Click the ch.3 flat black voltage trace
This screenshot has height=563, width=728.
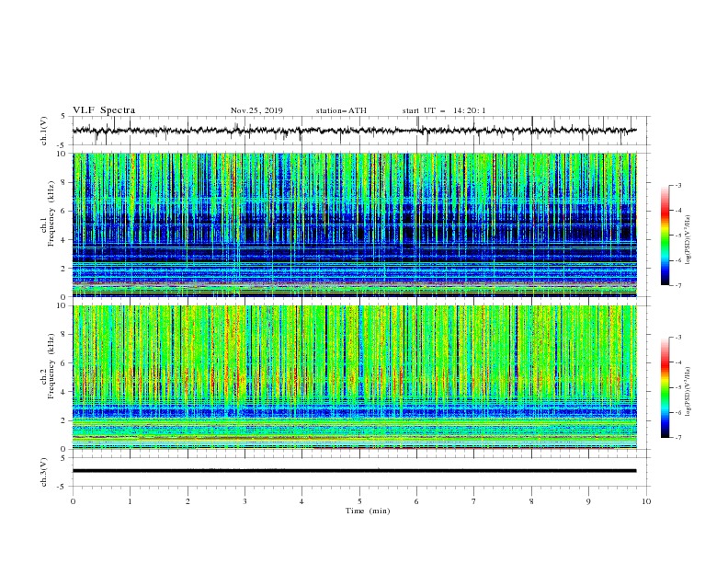point(354,471)
